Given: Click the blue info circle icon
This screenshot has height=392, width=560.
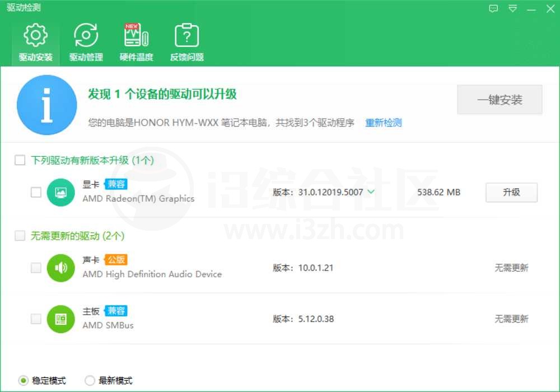Looking at the screenshot, I should pos(47,105).
